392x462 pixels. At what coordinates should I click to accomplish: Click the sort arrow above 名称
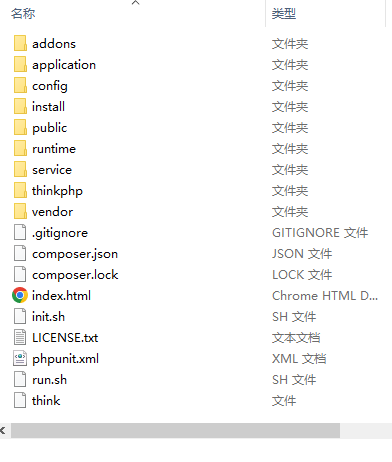[135, 3]
